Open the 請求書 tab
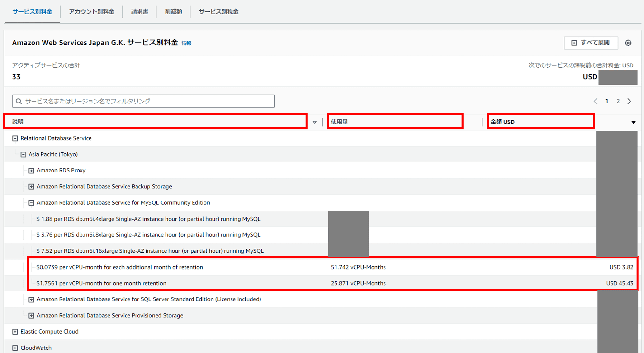Image resolution: width=644 pixels, height=353 pixels. pyautogui.click(x=140, y=12)
